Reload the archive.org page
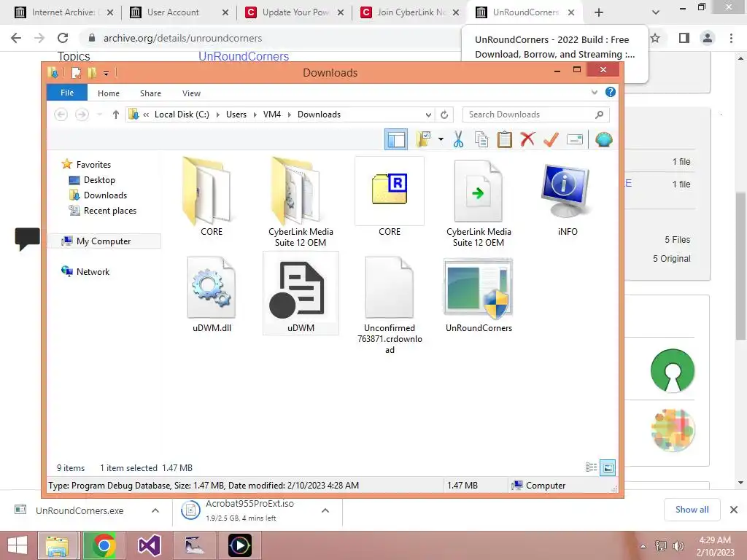747x560 pixels. coord(63,38)
